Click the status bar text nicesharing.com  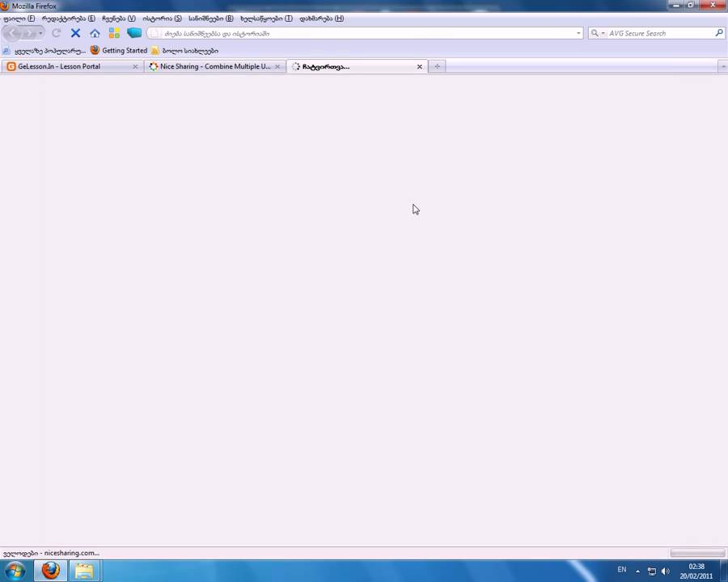[51, 553]
